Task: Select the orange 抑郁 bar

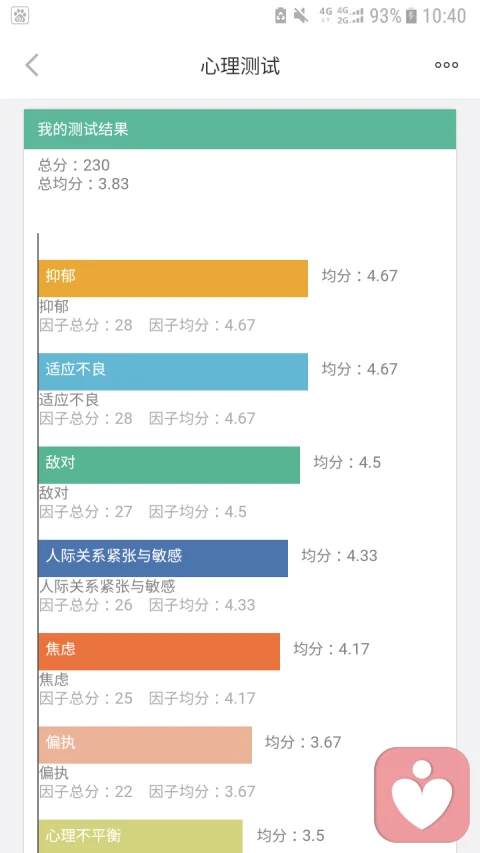Action: pos(173,279)
